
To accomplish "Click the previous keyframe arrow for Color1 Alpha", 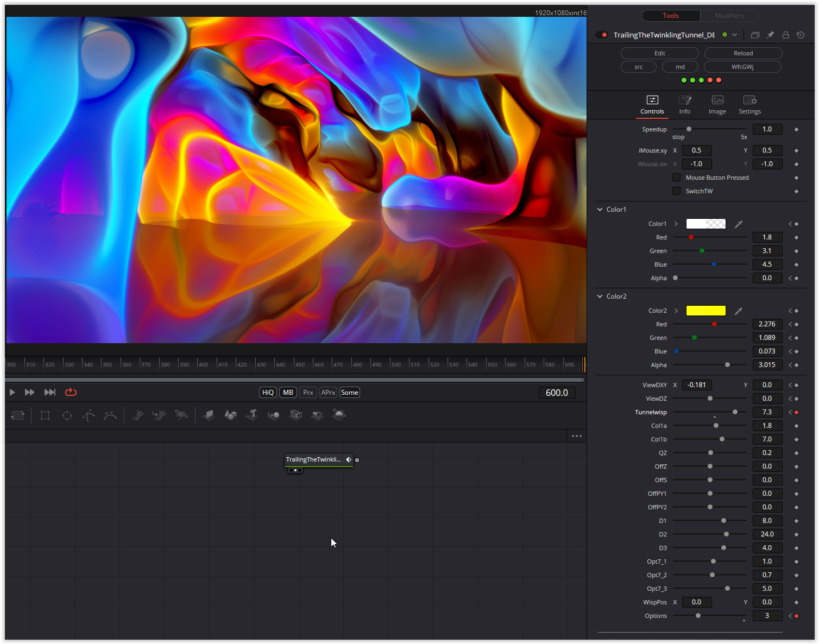I will click(791, 278).
